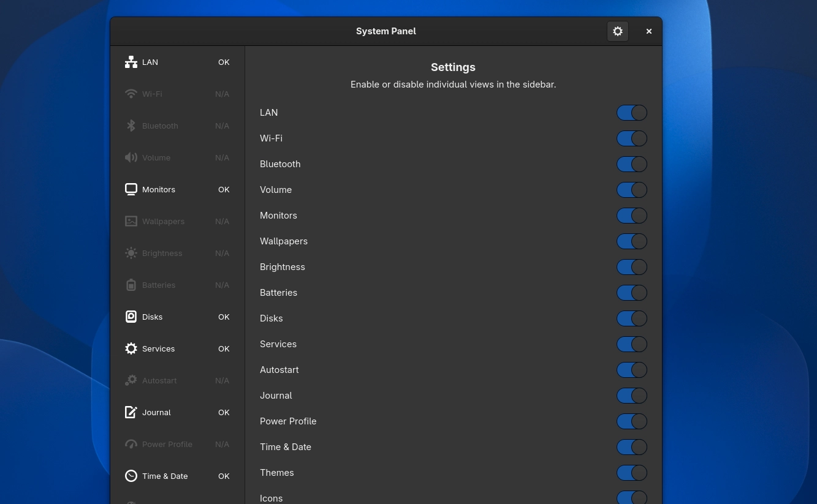The width and height of the screenshot is (817, 504).
Task: Toggle the Journal view switch
Action: tap(632, 396)
